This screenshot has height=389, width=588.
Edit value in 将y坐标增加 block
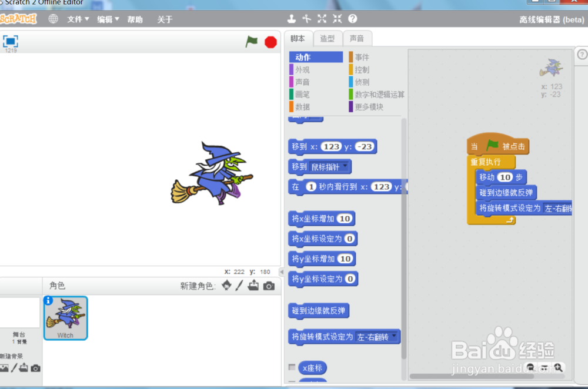coord(345,259)
